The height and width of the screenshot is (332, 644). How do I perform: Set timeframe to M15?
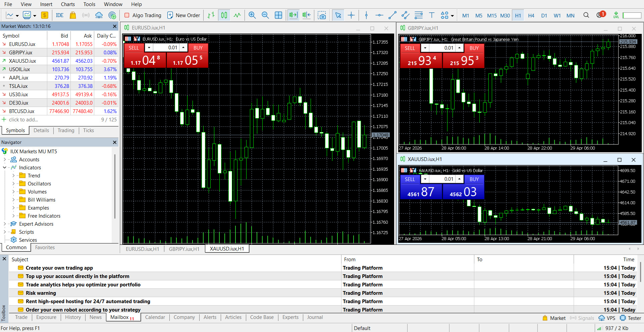(x=492, y=15)
